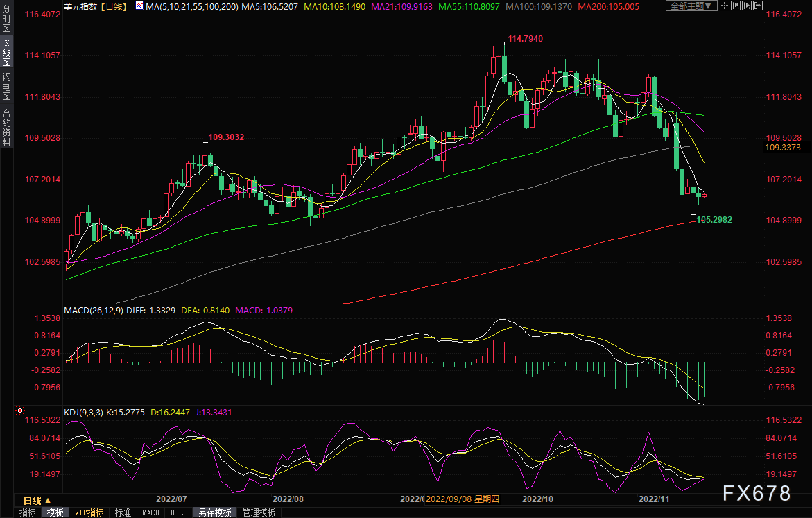Open the 全部主题 dropdown
This screenshot has width=812, height=518.
(x=694, y=6)
